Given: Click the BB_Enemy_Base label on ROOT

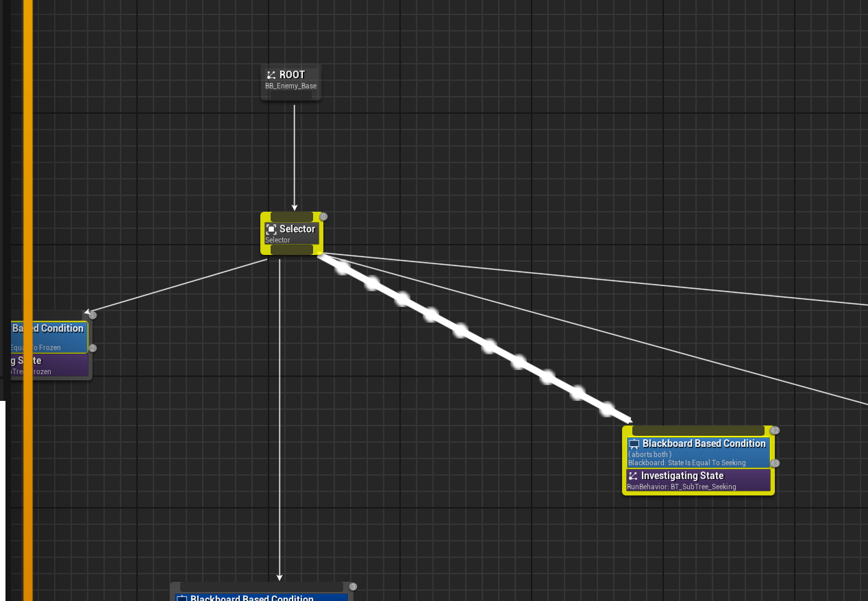Looking at the screenshot, I should (x=290, y=86).
